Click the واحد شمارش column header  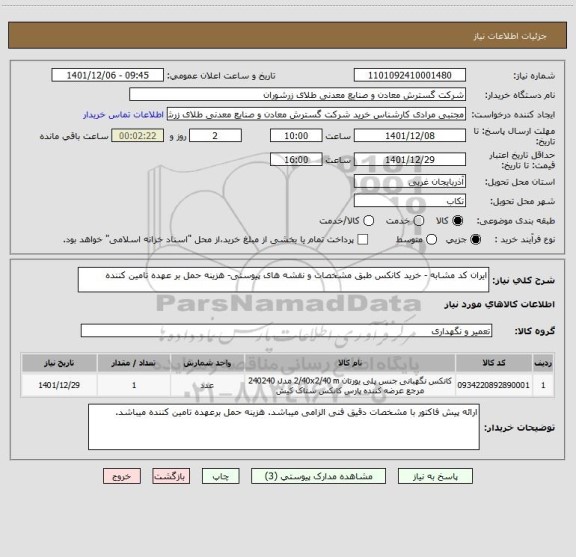tap(207, 363)
